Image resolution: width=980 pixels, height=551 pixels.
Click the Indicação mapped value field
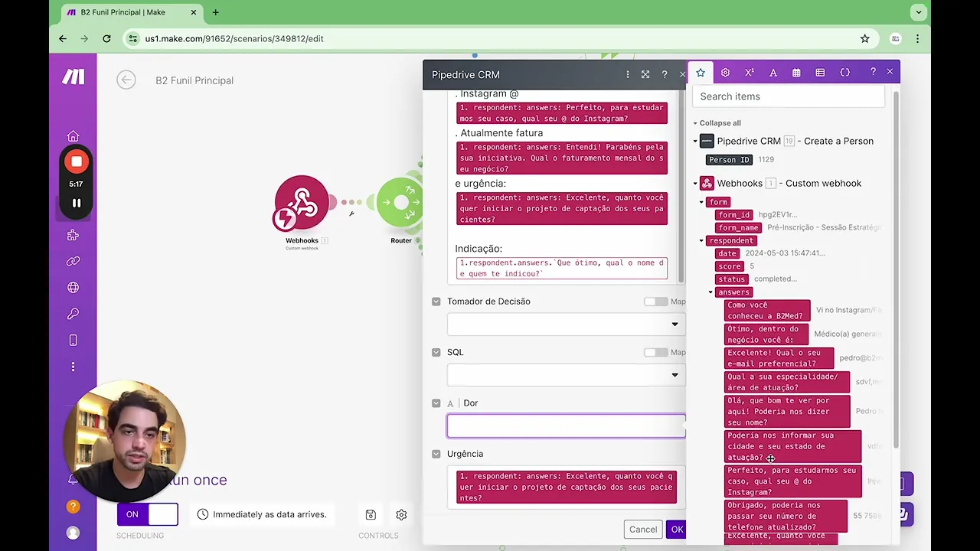coord(562,268)
